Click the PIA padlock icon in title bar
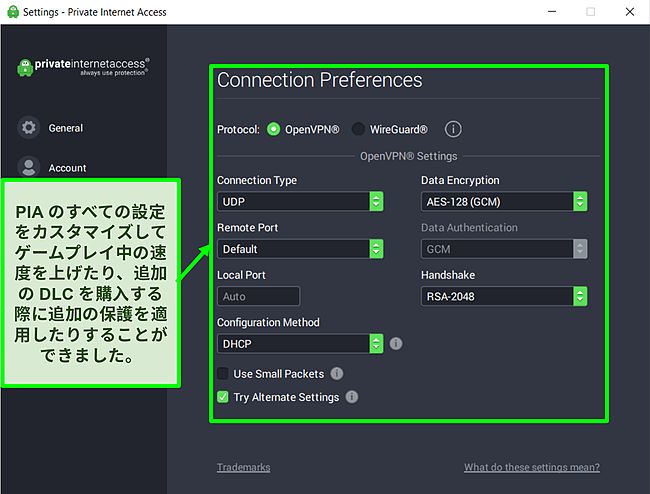 click(11, 12)
